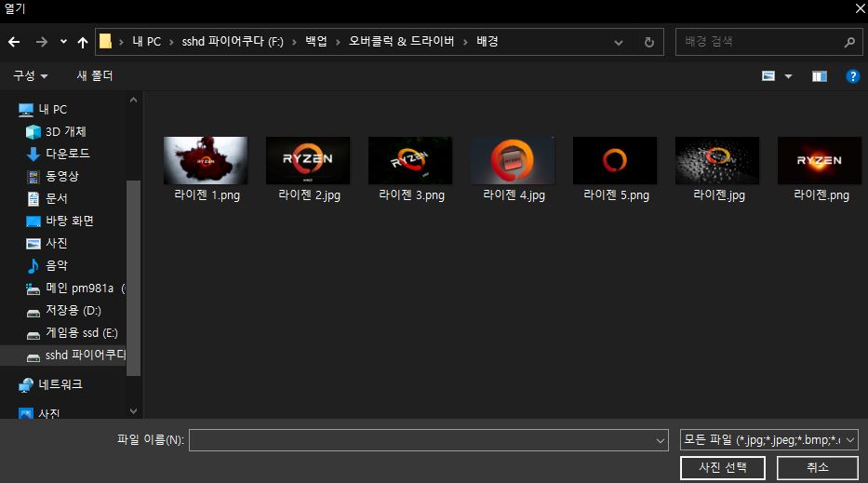Click the 3D 개체 cube icon
868x483 pixels.
[x=33, y=132]
